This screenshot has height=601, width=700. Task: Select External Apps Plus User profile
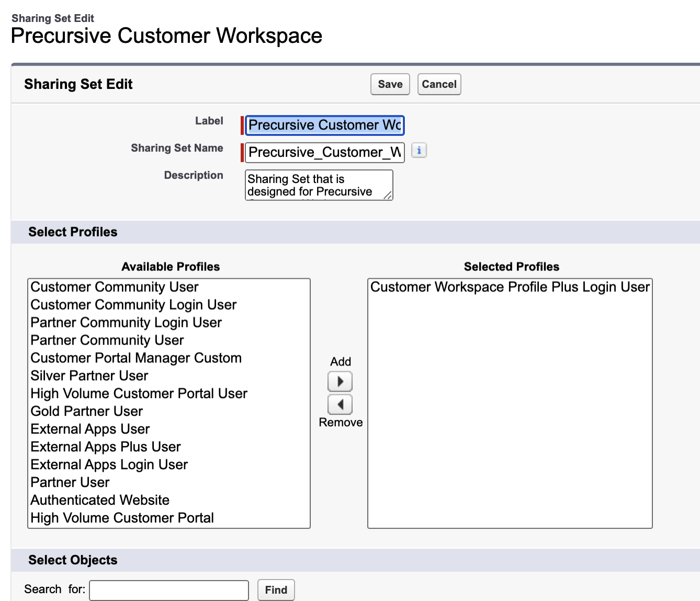[106, 447]
